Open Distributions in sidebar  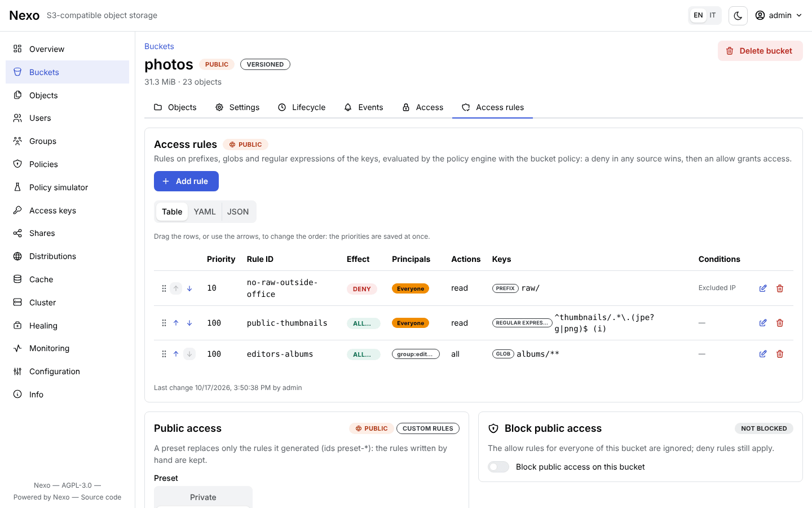67,256
